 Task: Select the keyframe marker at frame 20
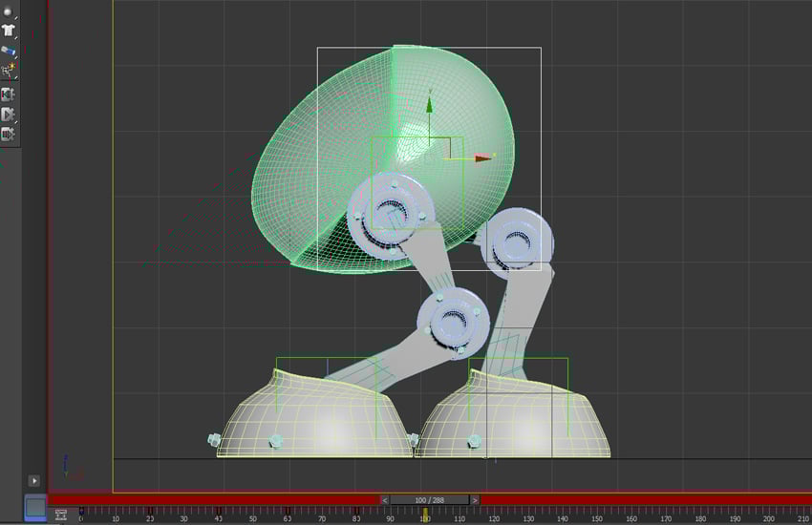click(x=150, y=512)
